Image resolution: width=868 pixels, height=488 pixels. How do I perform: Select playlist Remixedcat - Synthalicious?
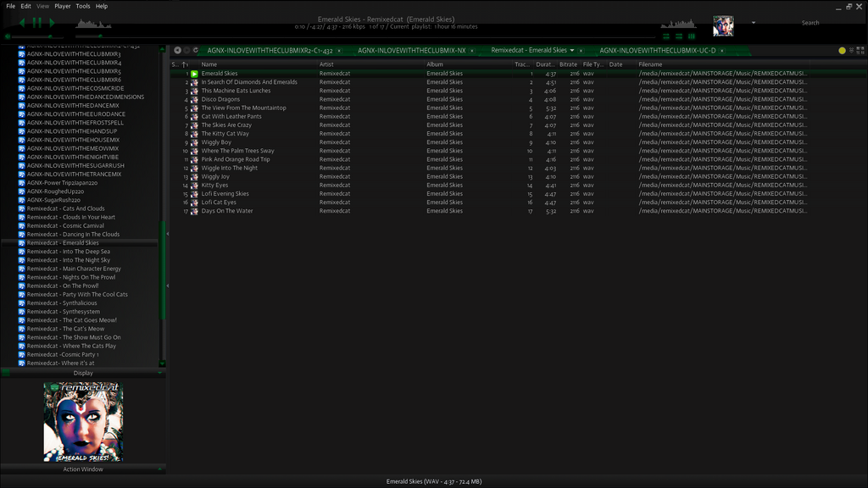coord(61,303)
